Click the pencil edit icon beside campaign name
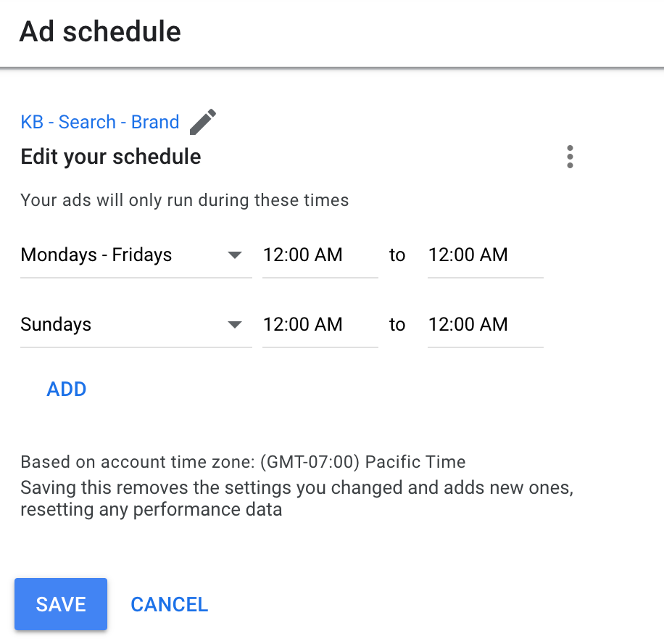 click(x=203, y=122)
